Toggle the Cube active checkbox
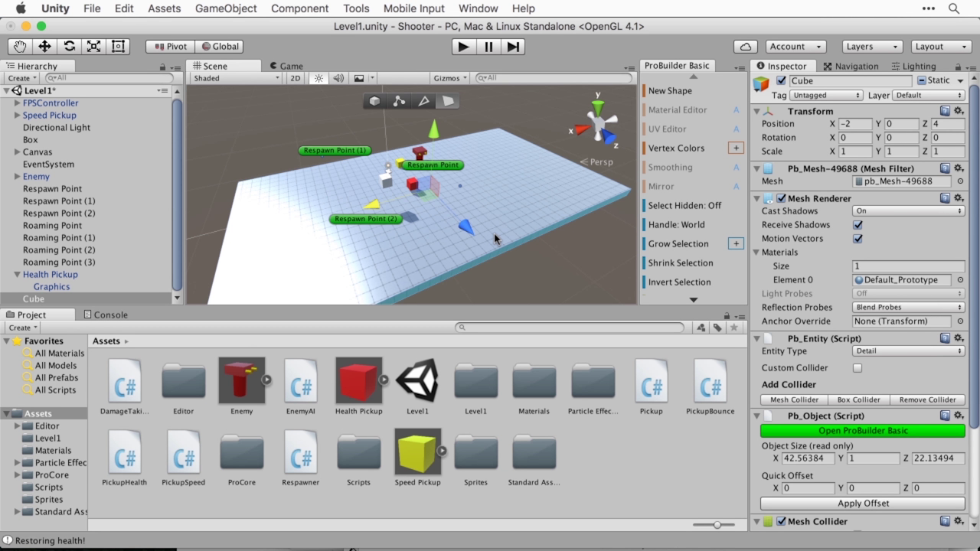The height and width of the screenshot is (551, 980). [781, 80]
